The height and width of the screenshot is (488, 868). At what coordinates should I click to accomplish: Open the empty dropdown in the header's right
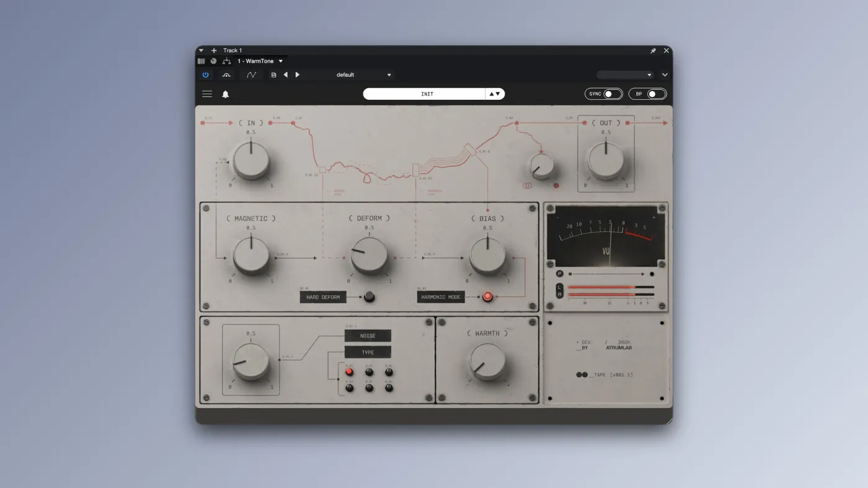click(625, 75)
